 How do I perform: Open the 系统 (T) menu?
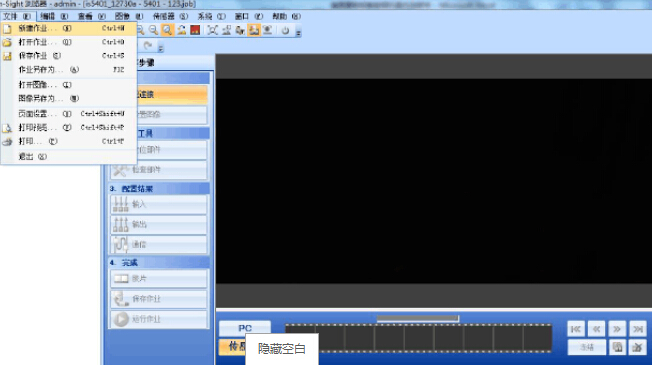211,16
